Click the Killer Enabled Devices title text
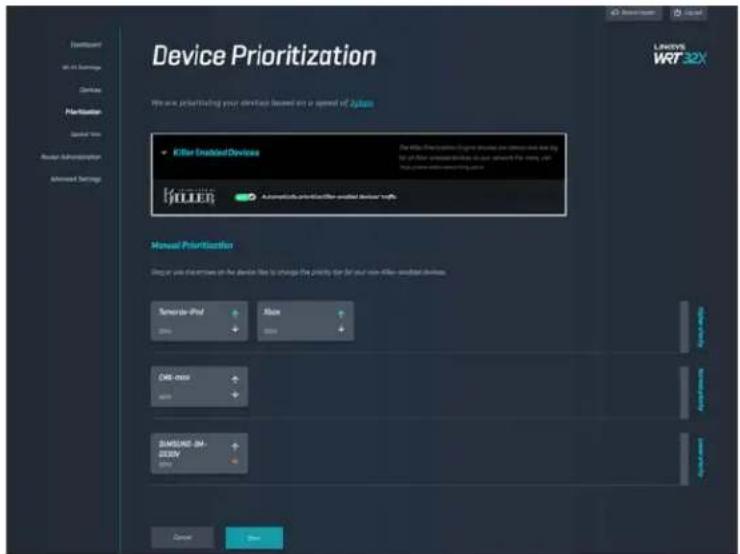This screenshot has width=740, height=554. (216, 152)
